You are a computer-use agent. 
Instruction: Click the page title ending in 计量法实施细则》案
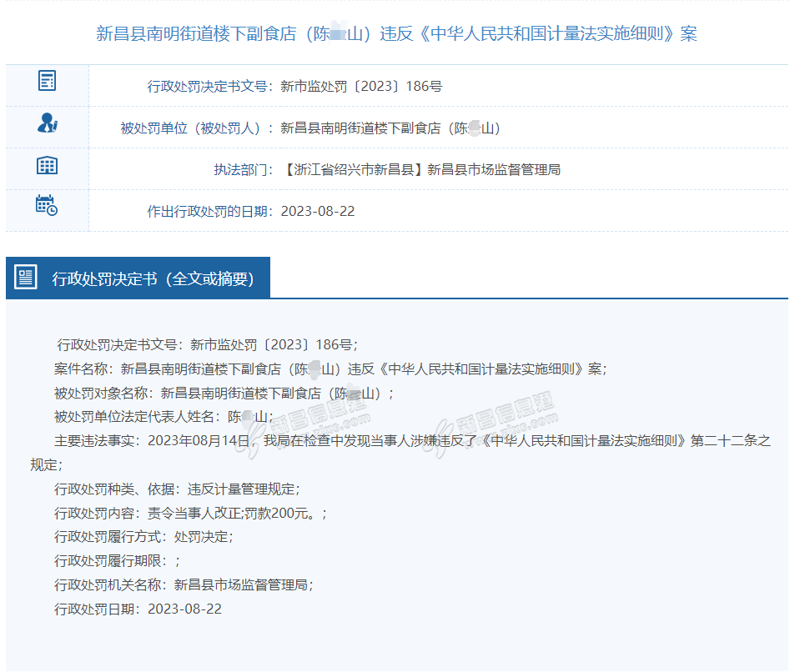tap(396, 34)
